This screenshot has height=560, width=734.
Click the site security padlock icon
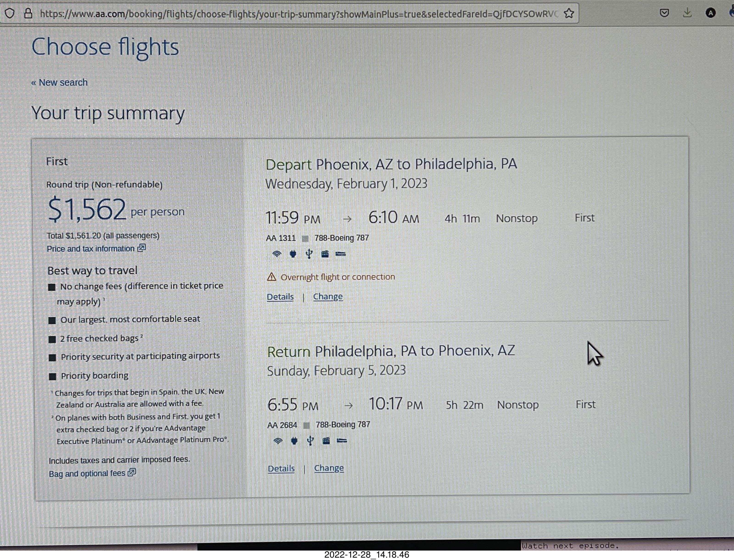tap(28, 14)
